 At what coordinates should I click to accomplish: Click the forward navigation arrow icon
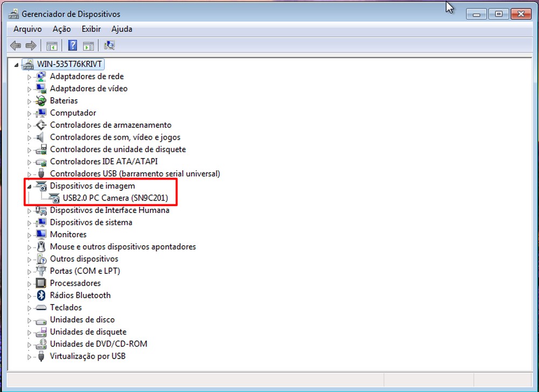[x=31, y=45]
